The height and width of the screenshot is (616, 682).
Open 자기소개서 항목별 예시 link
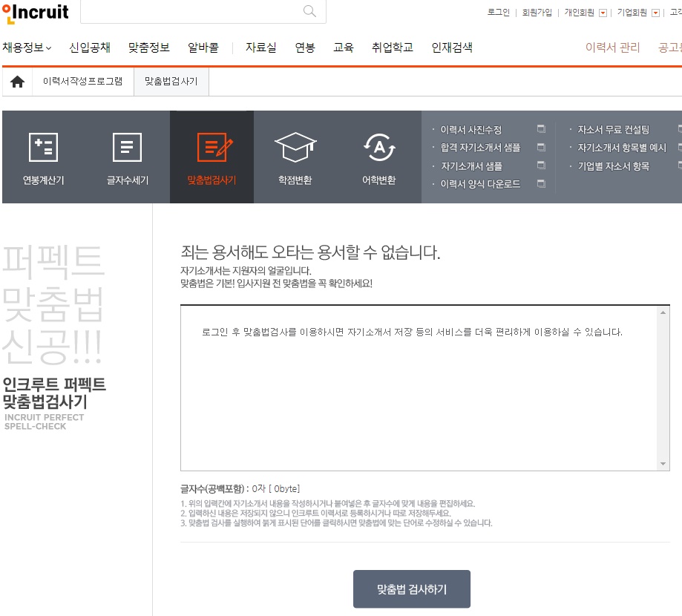622,148
